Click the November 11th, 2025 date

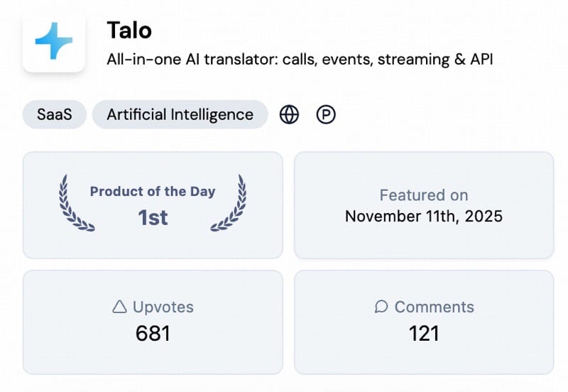pos(424,217)
